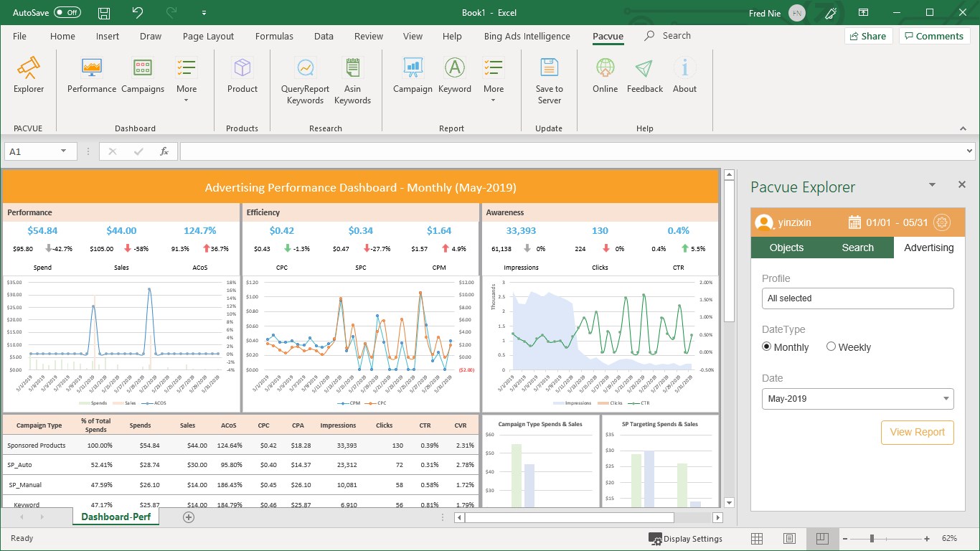Click the zoom out minus button

coord(845,539)
